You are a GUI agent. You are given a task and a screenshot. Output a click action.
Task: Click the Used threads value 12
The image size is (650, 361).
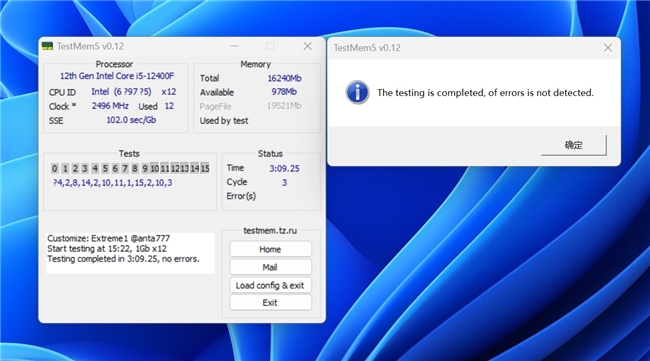(169, 106)
